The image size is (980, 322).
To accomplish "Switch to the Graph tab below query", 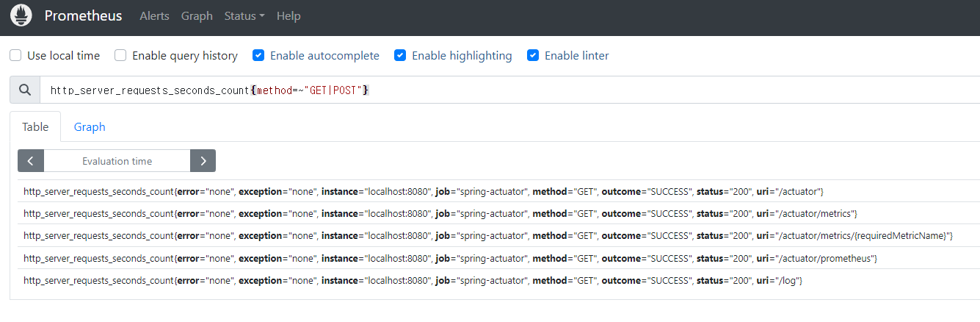I will coord(90,126).
